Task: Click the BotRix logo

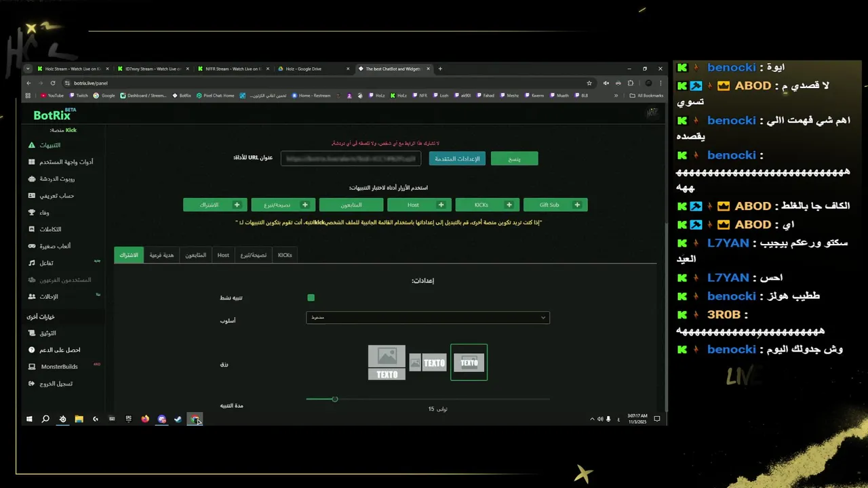Action: (54, 115)
